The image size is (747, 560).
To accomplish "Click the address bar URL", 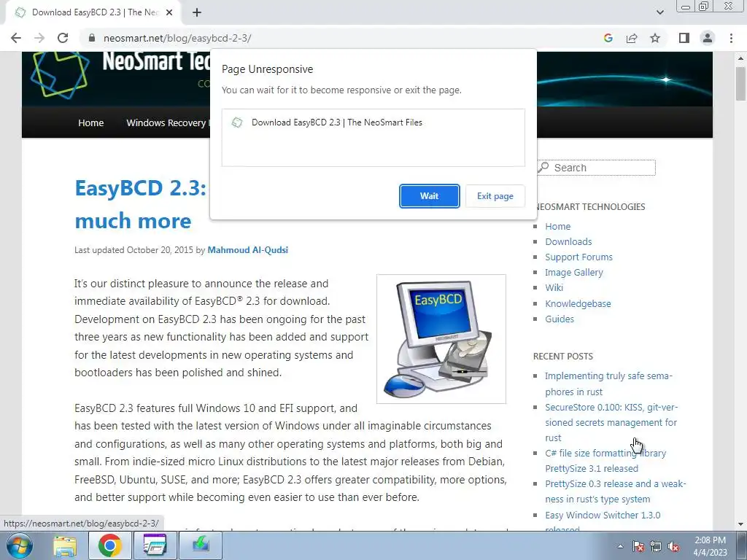I will coord(177,38).
